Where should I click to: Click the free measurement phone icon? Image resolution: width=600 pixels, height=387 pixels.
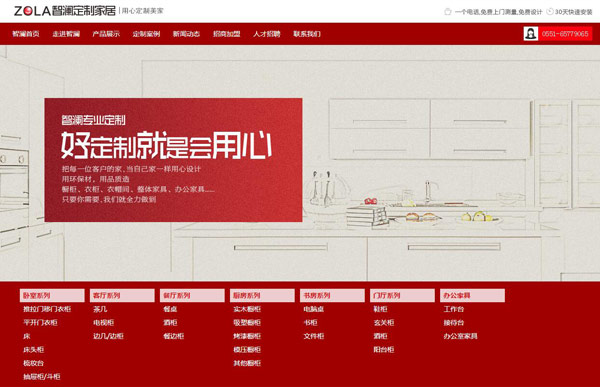point(447,11)
